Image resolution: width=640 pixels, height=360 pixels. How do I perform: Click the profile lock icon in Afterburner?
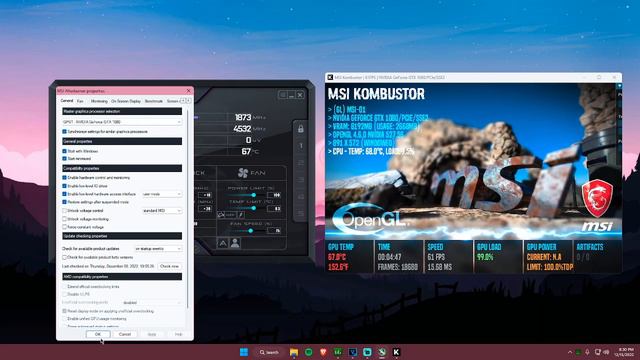coord(301,129)
